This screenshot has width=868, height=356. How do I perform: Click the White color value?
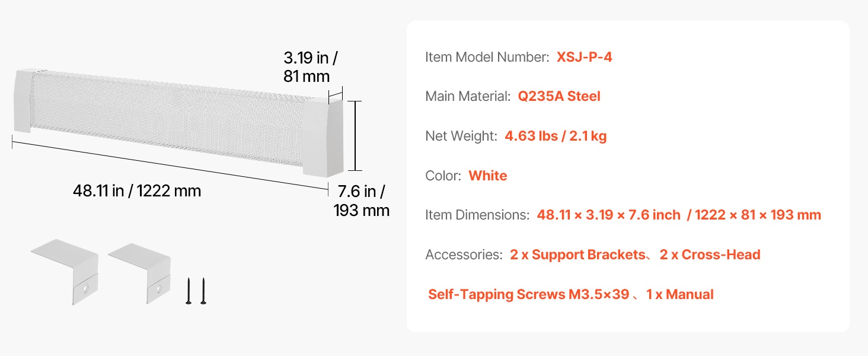pos(487,176)
